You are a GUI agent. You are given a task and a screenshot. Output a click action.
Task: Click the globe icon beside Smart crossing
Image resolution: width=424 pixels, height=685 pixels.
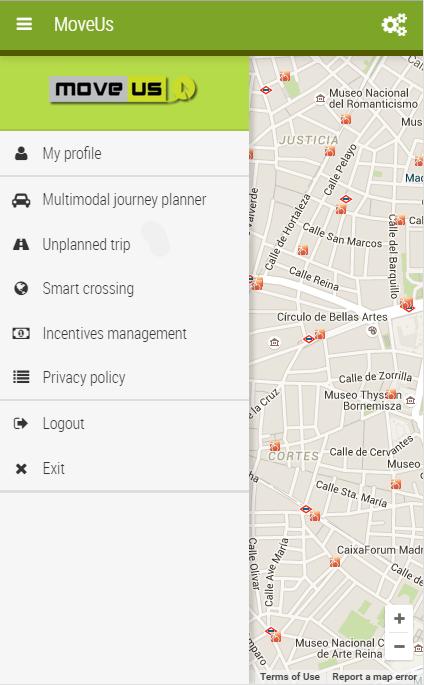point(21,289)
